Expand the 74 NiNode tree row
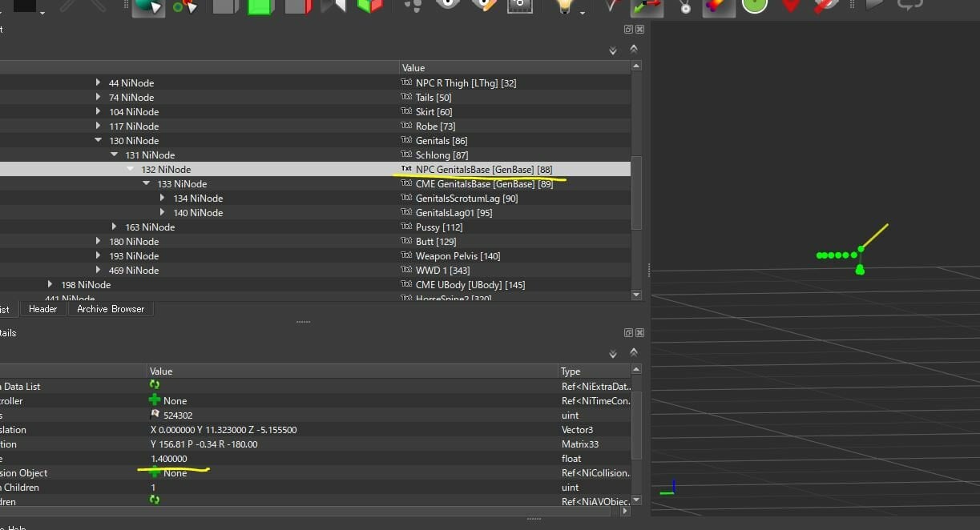This screenshot has height=530, width=980. point(99,97)
